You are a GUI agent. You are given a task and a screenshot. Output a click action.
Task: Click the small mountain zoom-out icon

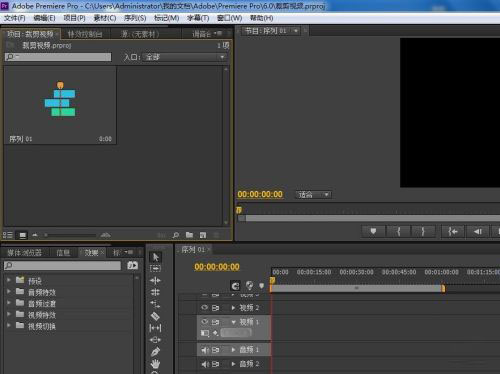35,235
